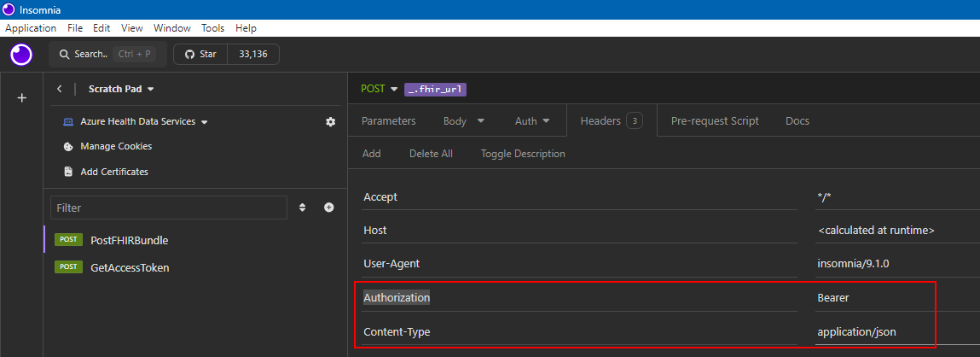Click Add to add a header
The width and height of the screenshot is (980, 357).
pos(372,154)
